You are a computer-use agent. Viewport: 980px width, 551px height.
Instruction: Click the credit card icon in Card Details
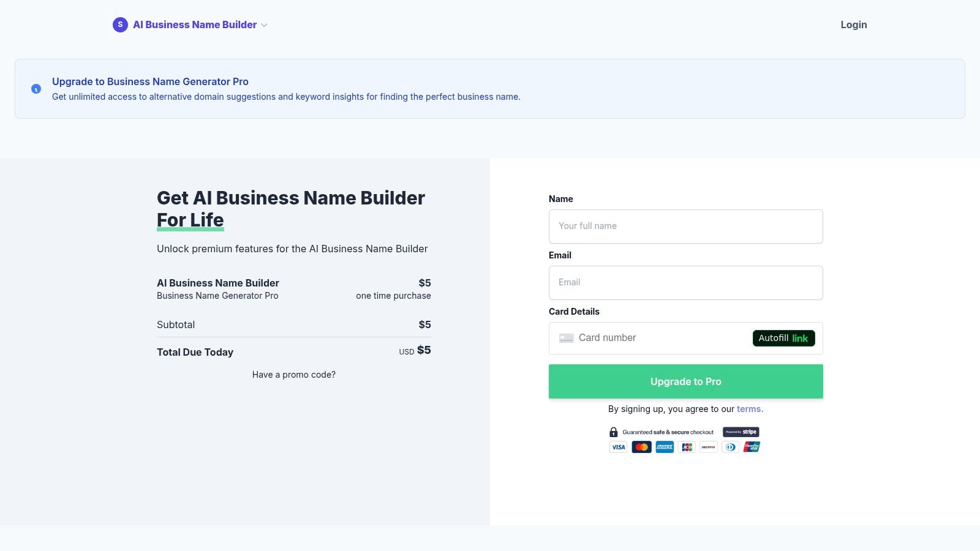coord(566,338)
